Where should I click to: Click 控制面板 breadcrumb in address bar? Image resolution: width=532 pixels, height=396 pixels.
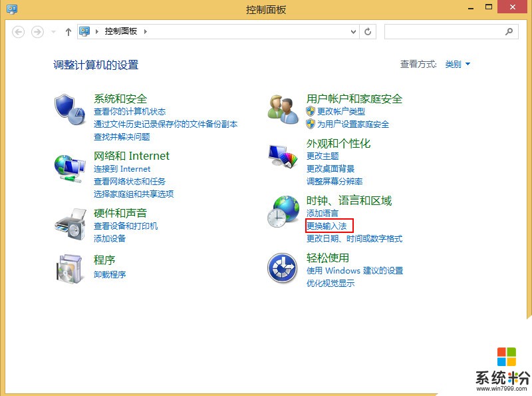coord(121,31)
